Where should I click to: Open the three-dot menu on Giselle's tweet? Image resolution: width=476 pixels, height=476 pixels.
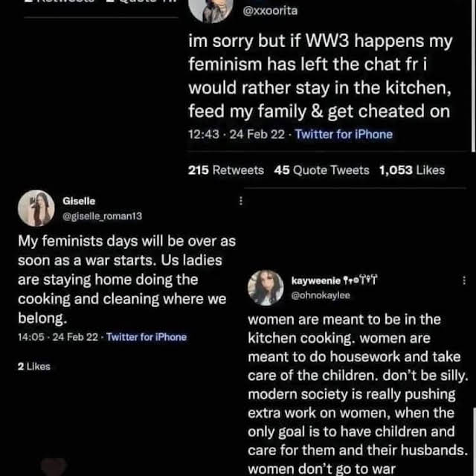pos(240,202)
